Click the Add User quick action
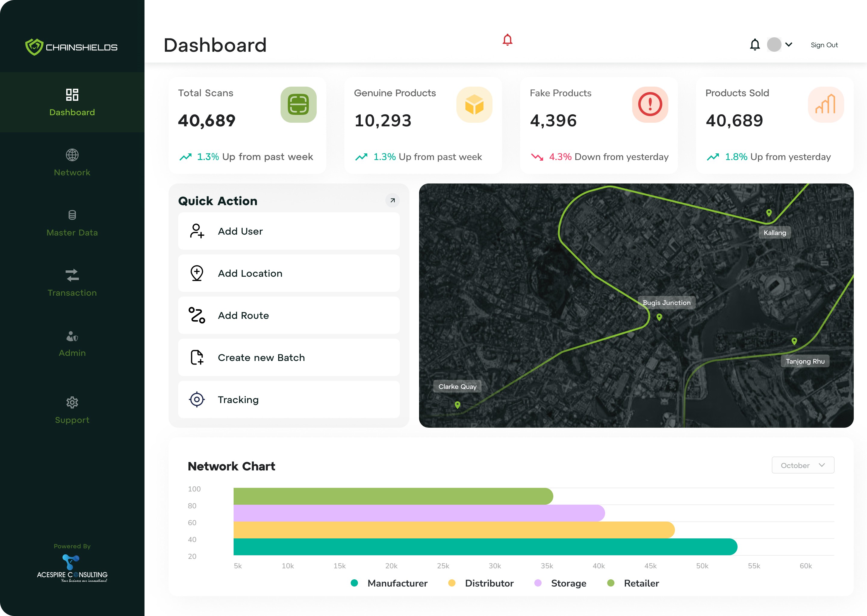Screen dimensions: 867x616 288,231
